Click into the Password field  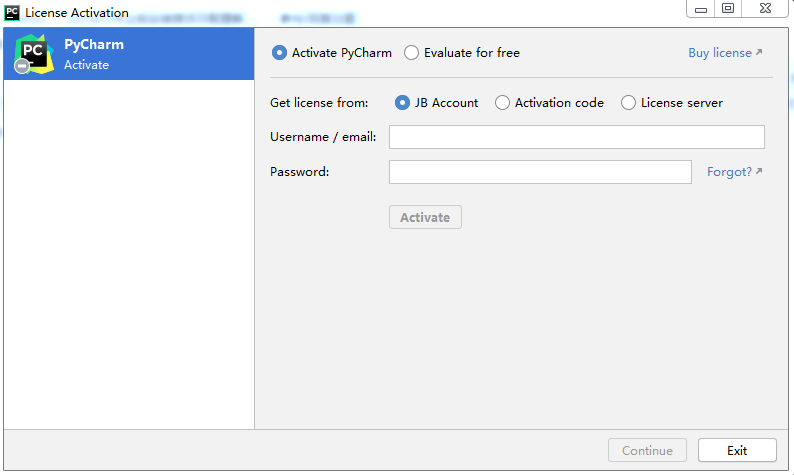[540, 172]
